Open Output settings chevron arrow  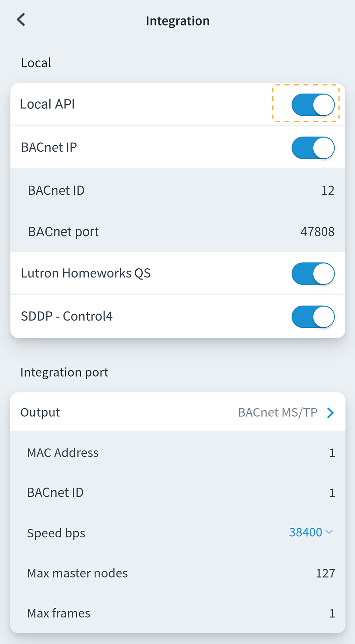click(x=330, y=413)
